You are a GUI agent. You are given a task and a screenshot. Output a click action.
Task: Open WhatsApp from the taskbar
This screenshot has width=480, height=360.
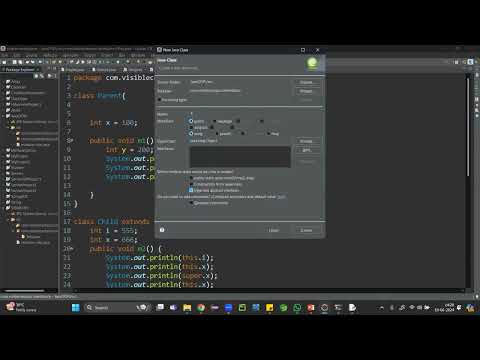297,307
